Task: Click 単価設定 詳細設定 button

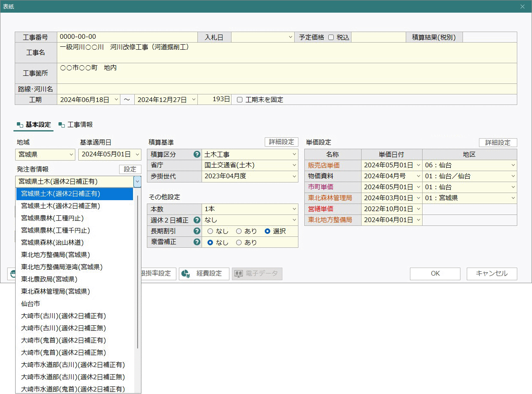Action: [x=498, y=142]
